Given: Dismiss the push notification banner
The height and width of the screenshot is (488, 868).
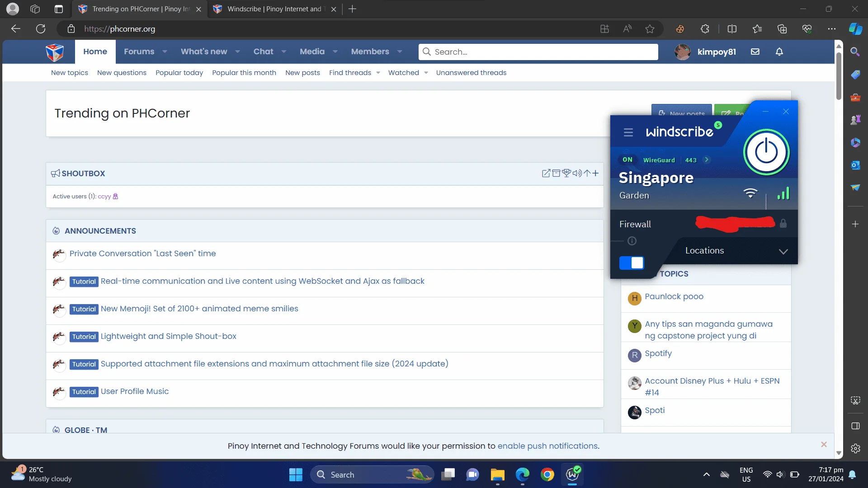Looking at the screenshot, I should pos(824,445).
